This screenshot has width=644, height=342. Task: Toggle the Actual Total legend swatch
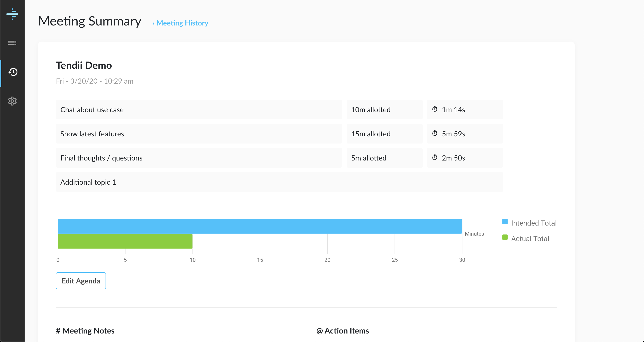505,237
